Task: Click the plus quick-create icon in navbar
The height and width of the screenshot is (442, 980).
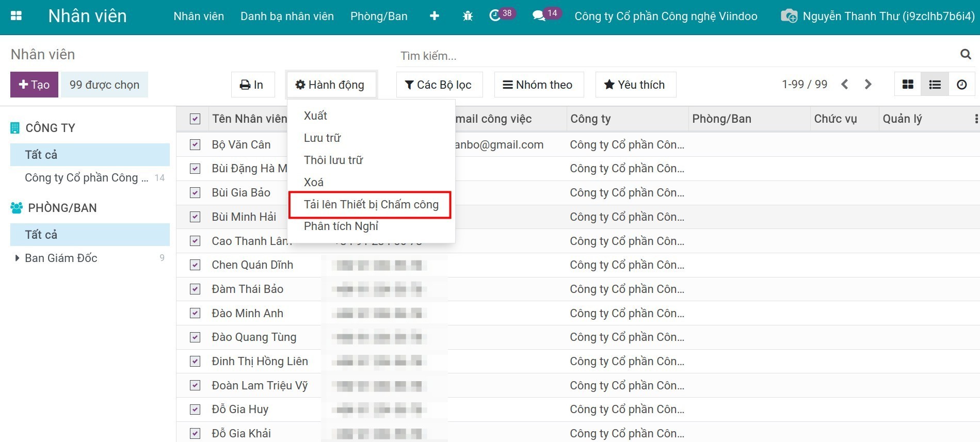Action: tap(435, 16)
